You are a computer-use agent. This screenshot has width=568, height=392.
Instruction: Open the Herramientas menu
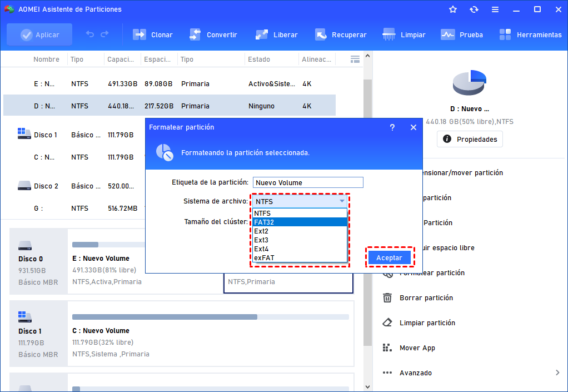tap(505, 34)
